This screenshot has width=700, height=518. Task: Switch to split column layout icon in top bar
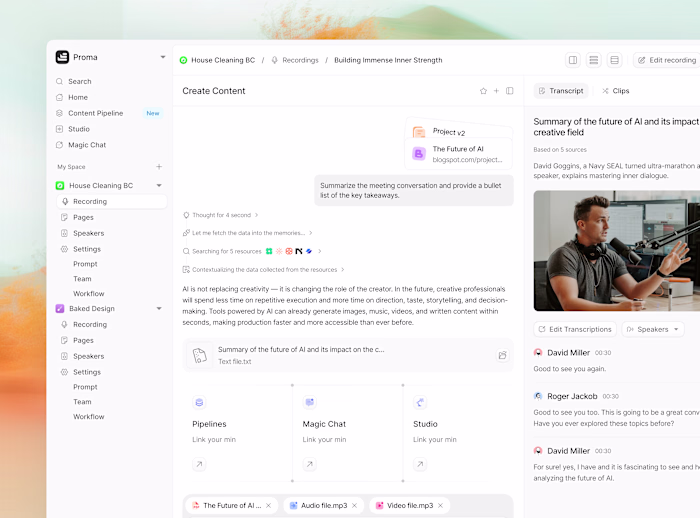pos(573,60)
